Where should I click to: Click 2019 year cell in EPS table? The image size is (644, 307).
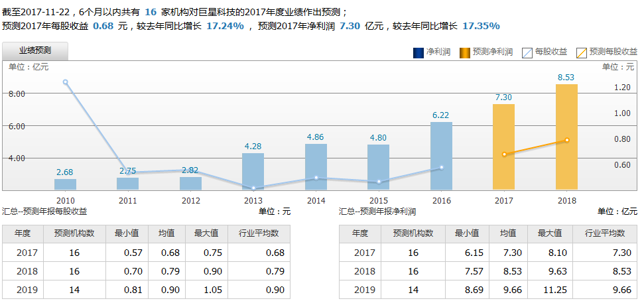tap(23, 290)
